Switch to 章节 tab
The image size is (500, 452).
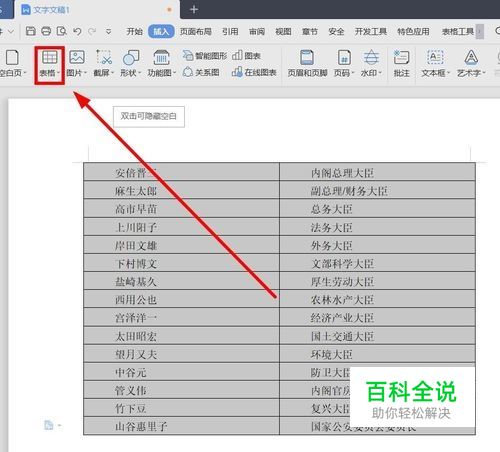pyautogui.click(x=310, y=32)
